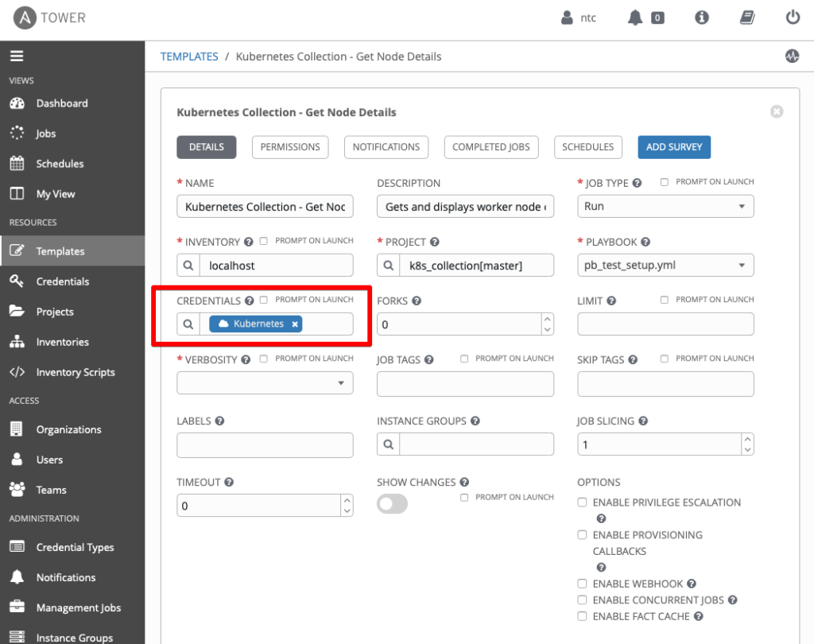This screenshot has height=644, width=814.
Task: Toggle the hamburger sidebar menu
Action: pos(17,56)
